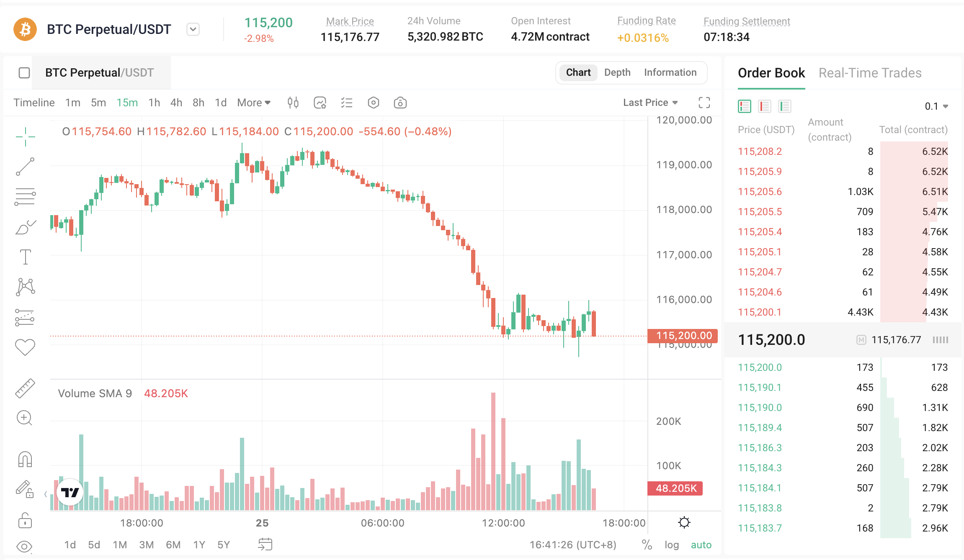Toggle visibility of all drawings eye icon

(x=24, y=546)
